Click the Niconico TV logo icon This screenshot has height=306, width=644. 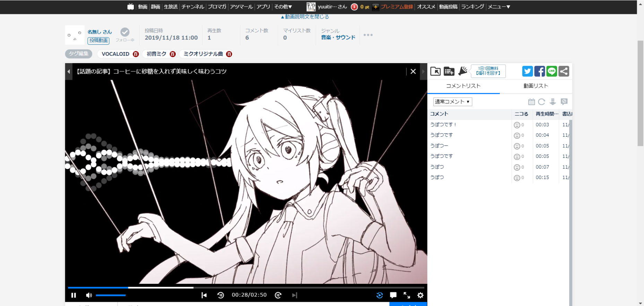131,7
